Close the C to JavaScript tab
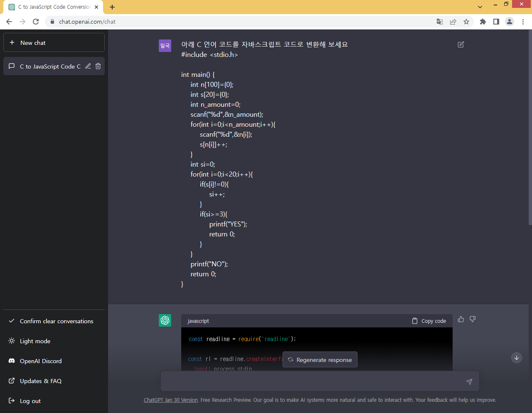This screenshot has width=532, height=413. coord(96,7)
